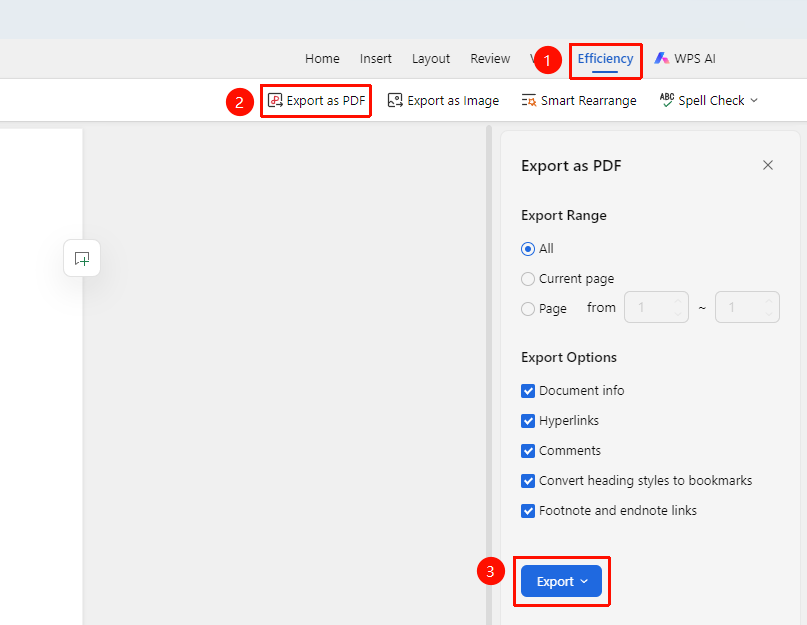Open the Layout tab
The image size is (807, 625).
click(431, 59)
